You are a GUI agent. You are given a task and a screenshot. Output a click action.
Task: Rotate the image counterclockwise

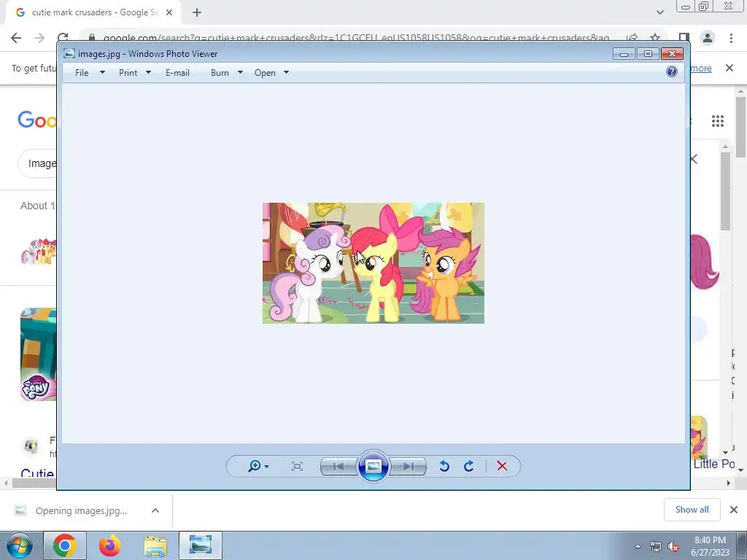pyautogui.click(x=444, y=466)
